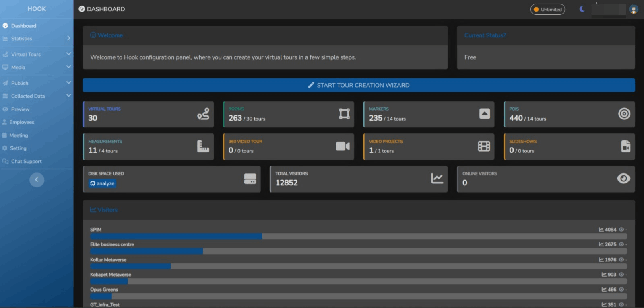Expand the Virtual Tours sidebar menu
Image resolution: width=644 pixels, height=308 pixels.
coord(36,54)
